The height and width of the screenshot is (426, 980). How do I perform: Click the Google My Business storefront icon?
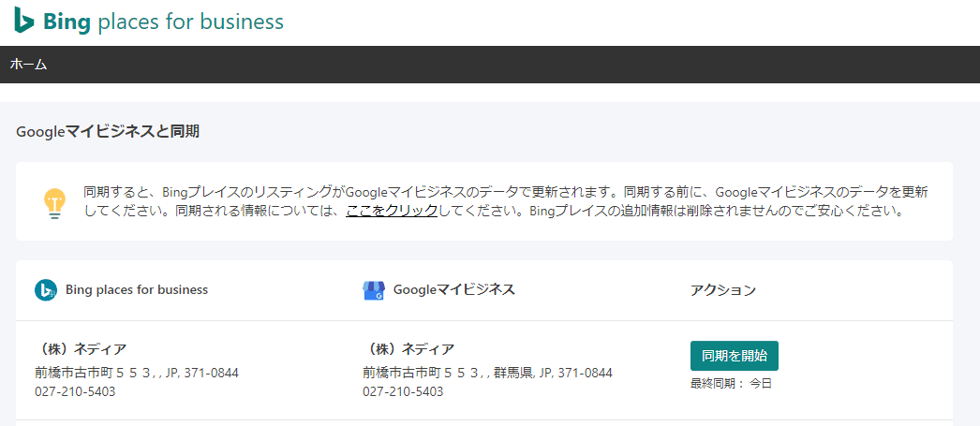click(374, 290)
